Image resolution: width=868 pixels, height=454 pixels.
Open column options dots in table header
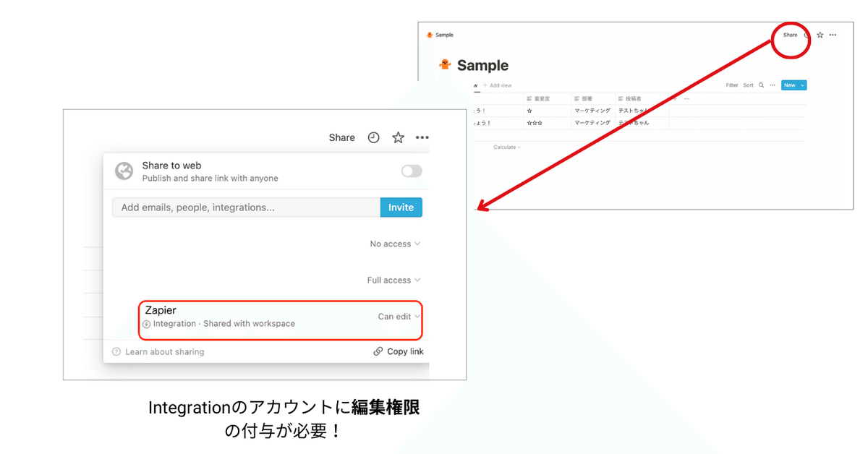pos(686,98)
